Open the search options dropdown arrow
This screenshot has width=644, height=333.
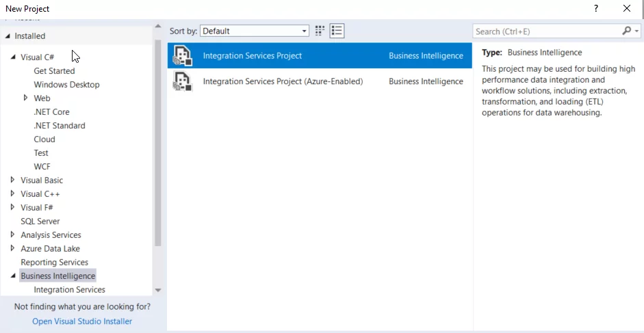coord(636,31)
